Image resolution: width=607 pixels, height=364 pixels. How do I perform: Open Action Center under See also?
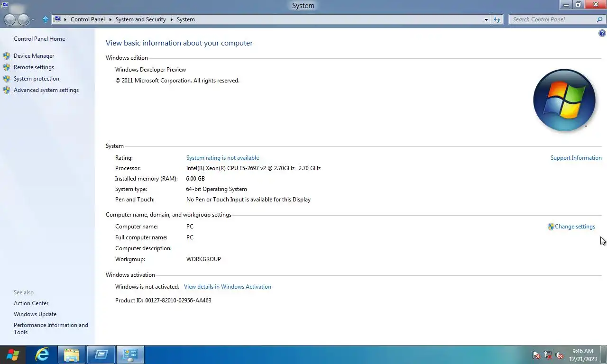click(31, 303)
